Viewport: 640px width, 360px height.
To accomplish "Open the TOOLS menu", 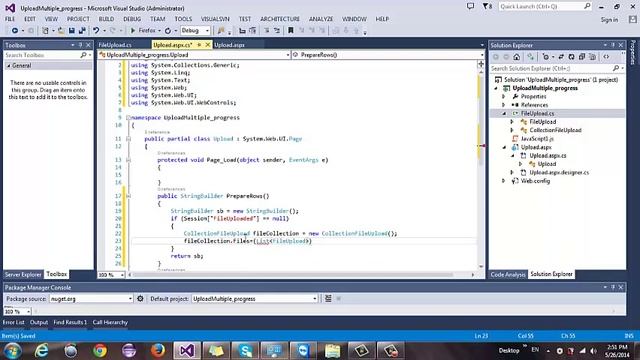I will (x=183, y=19).
